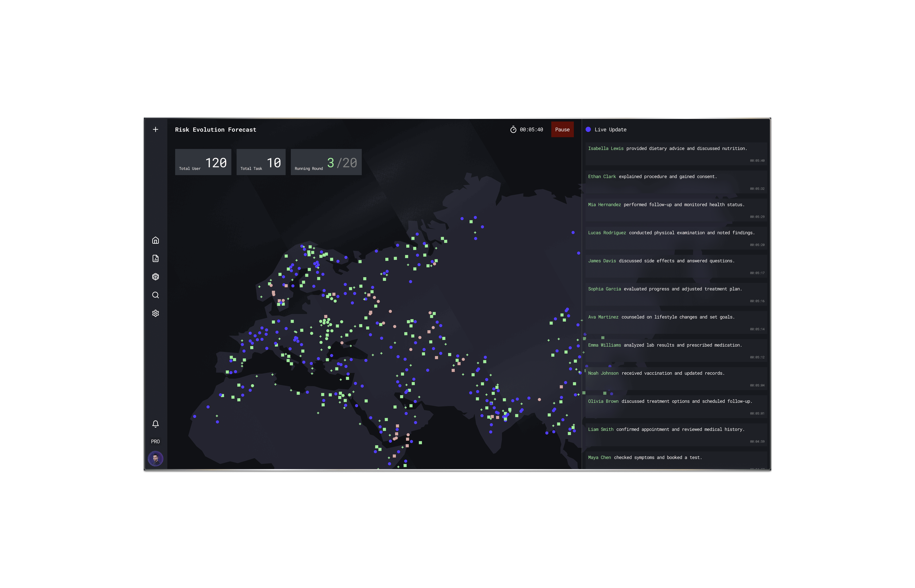The image size is (915, 588).
Task: Click the Live Update purple indicator dot
Action: coord(588,129)
